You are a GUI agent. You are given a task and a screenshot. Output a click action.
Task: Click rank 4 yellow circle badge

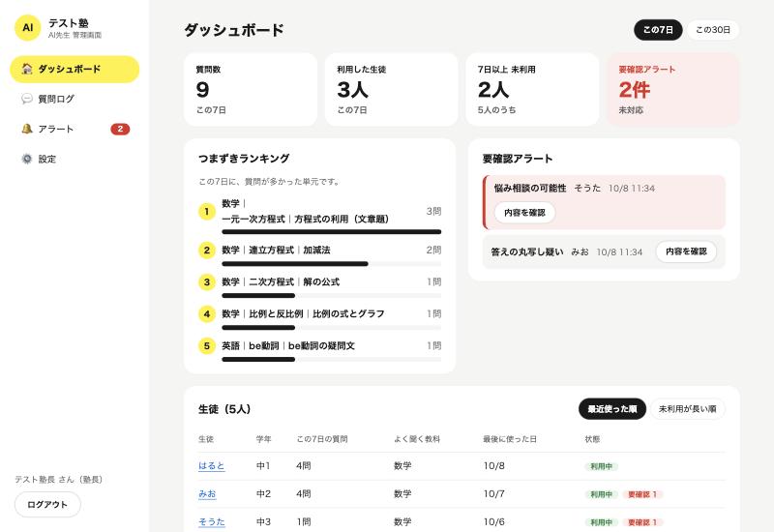[x=207, y=313]
